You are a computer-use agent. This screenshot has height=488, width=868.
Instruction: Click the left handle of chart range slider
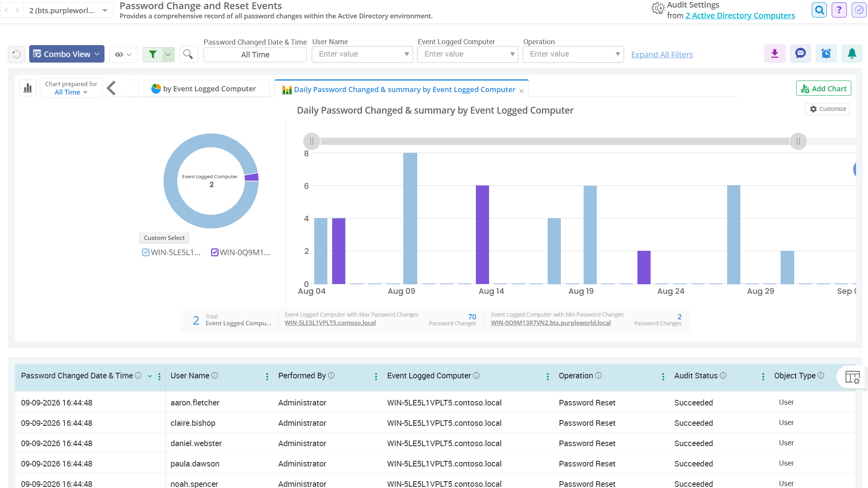click(x=312, y=141)
